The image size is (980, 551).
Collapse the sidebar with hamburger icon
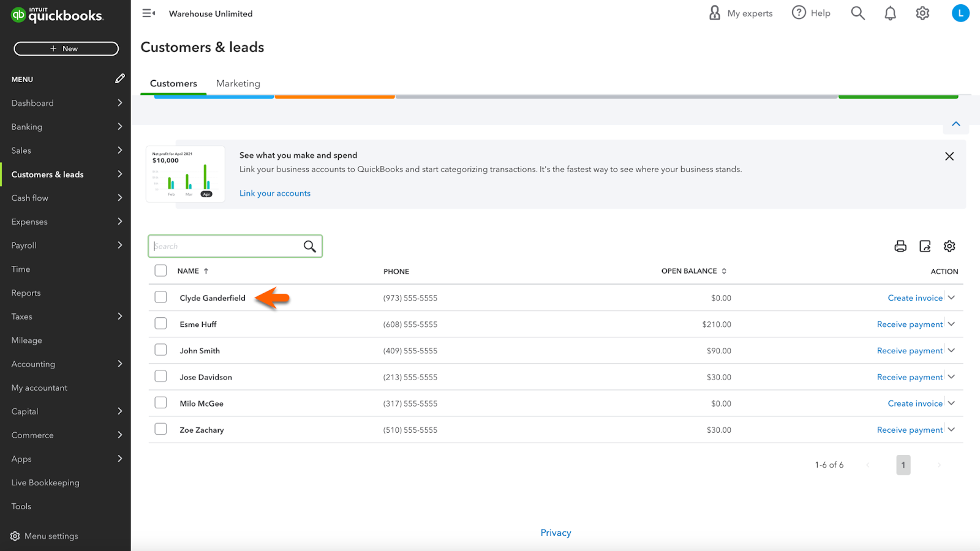click(148, 13)
